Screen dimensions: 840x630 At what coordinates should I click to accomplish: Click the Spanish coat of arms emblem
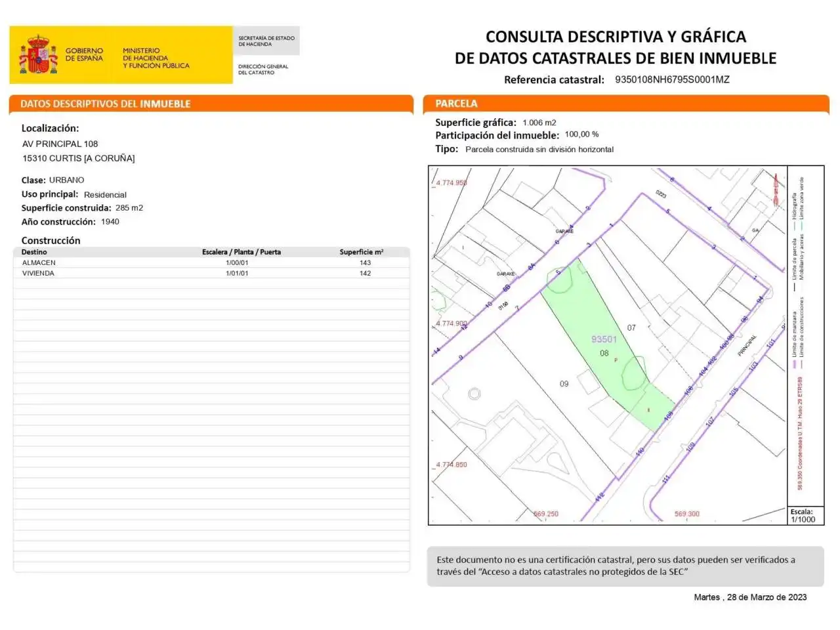click(39, 55)
